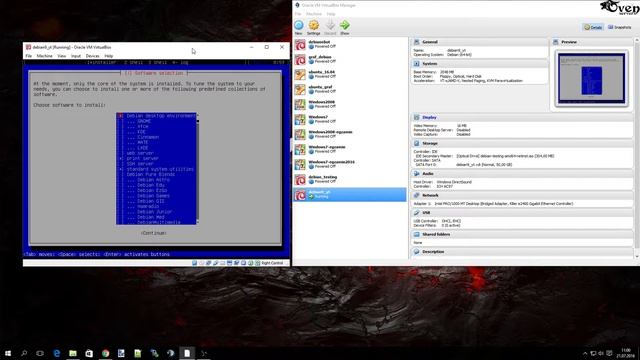Click the Shared folders section header
The image size is (640, 360).
522,235
